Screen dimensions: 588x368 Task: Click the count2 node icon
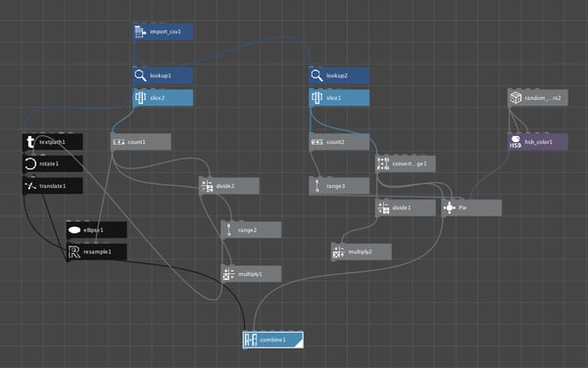(x=317, y=142)
